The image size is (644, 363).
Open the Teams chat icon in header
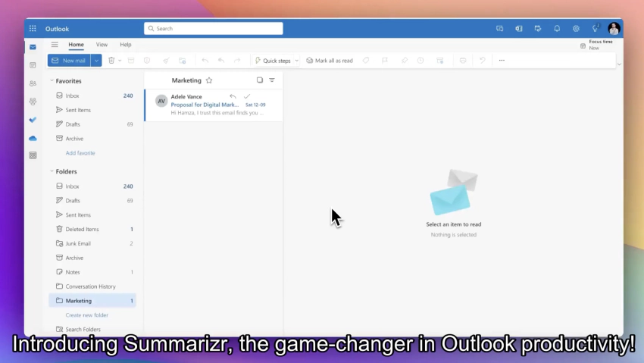pyautogui.click(x=500, y=29)
